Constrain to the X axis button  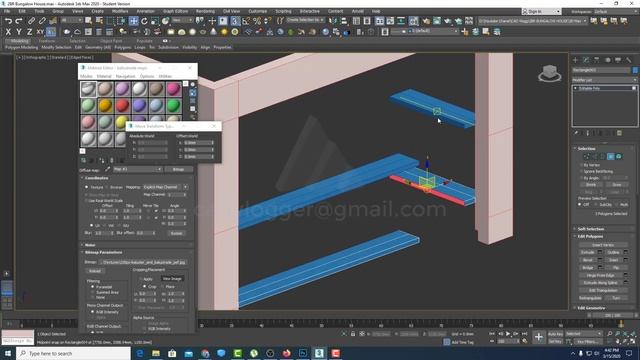[8, 31]
